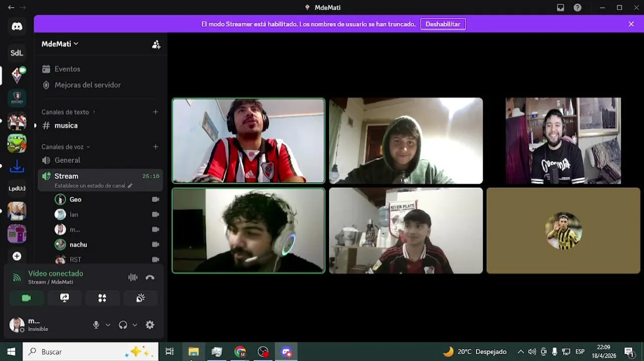
Task: Open headphone output options arrow
Action: pos(134,325)
